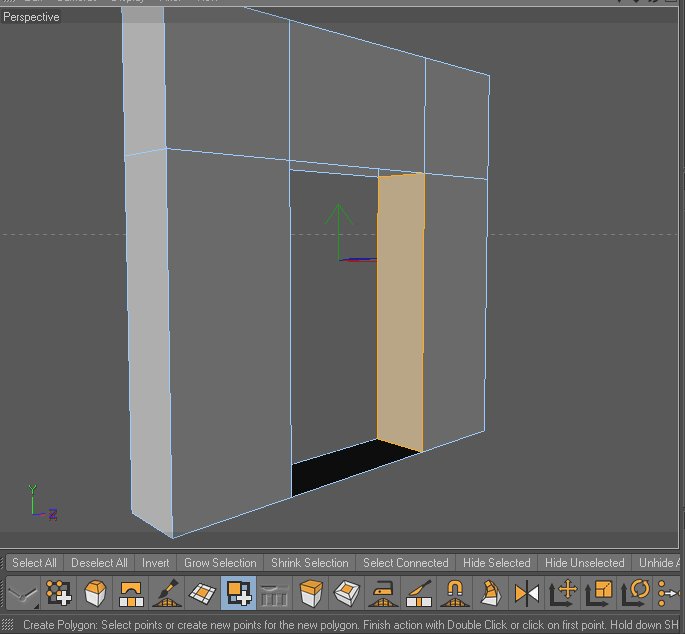
Task: Select the Scale tool icon
Action: (x=599, y=593)
